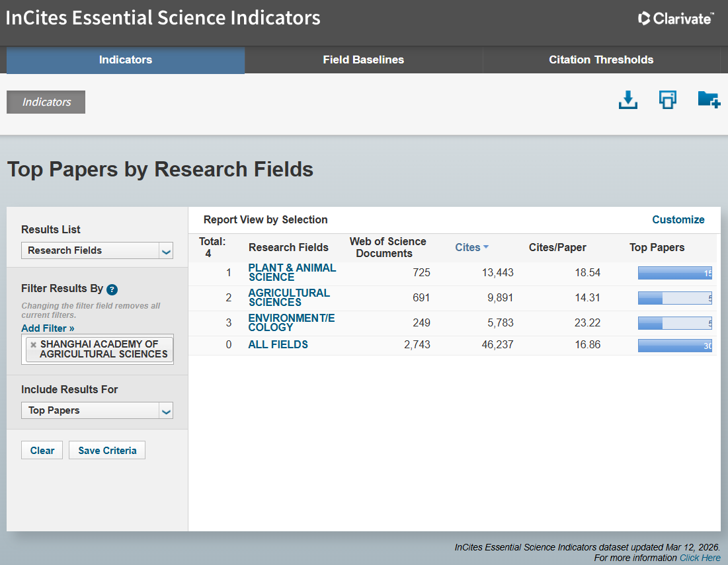The width and height of the screenshot is (728, 565).
Task: Click Plant & Animal Science top papers bar
Action: [x=674, y=273]
